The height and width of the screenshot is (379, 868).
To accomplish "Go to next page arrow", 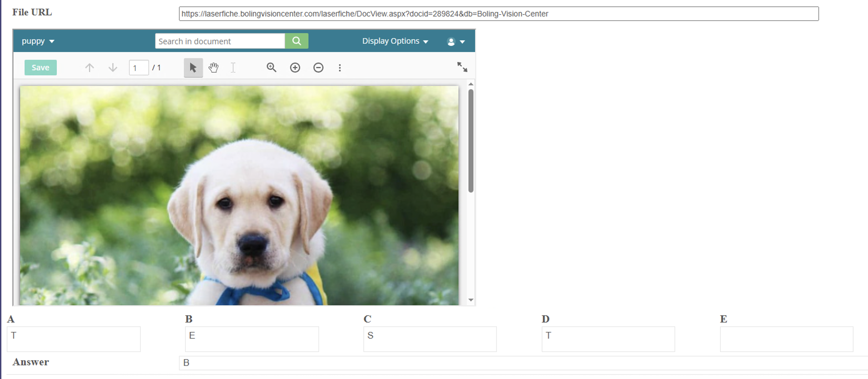I will point(113,68).
